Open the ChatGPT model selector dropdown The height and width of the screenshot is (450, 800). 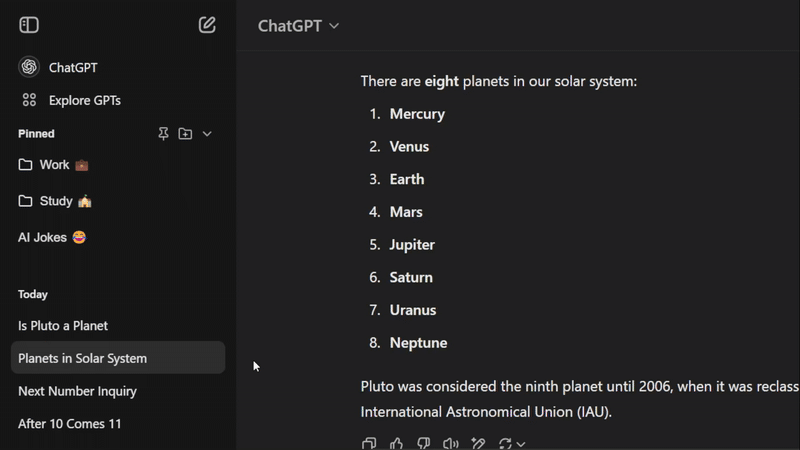tap(298, 26)
